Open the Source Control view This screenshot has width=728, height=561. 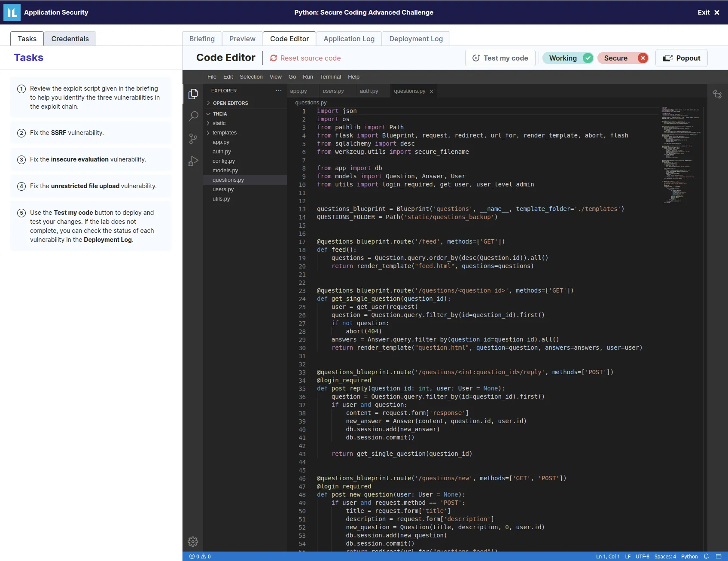pos(193,138)
